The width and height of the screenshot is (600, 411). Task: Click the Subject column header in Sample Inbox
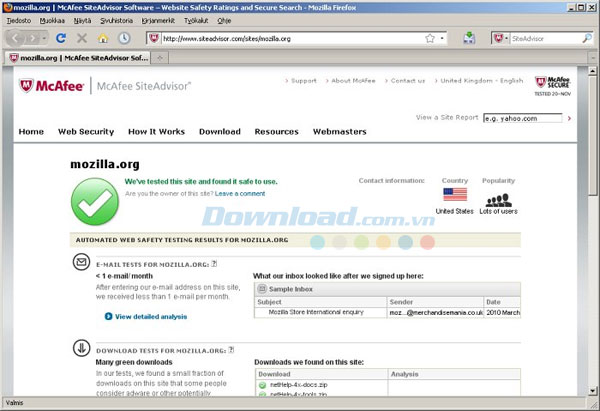pos(321,302)
